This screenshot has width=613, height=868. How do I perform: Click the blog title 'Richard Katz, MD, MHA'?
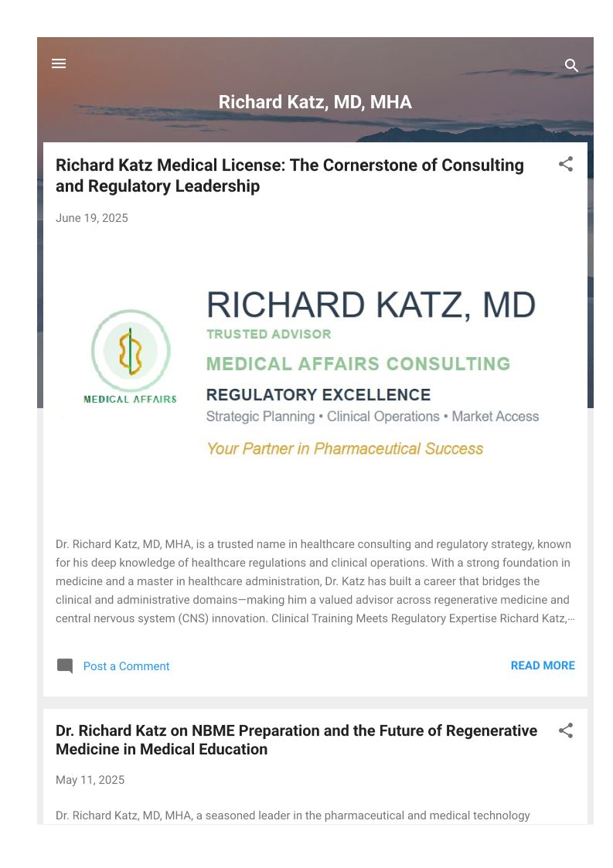pyautogui.click(x=315, y=102)
